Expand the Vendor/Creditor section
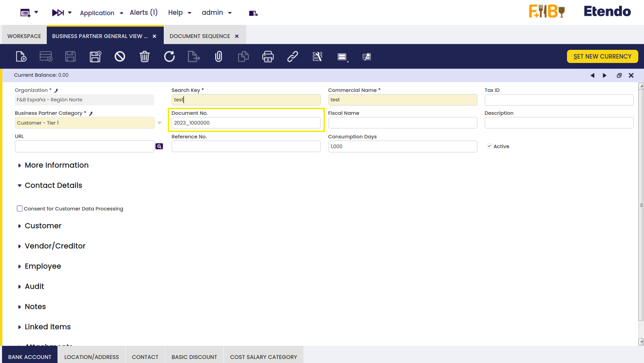 click(55, 246)
